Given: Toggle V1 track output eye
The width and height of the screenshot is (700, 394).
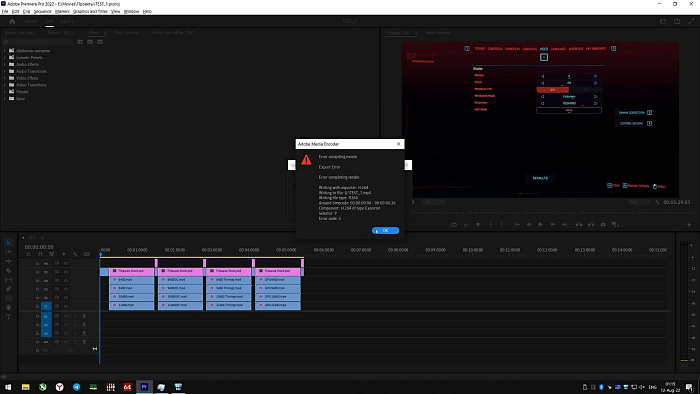Looking at the screenshot, I should point(66,306).
